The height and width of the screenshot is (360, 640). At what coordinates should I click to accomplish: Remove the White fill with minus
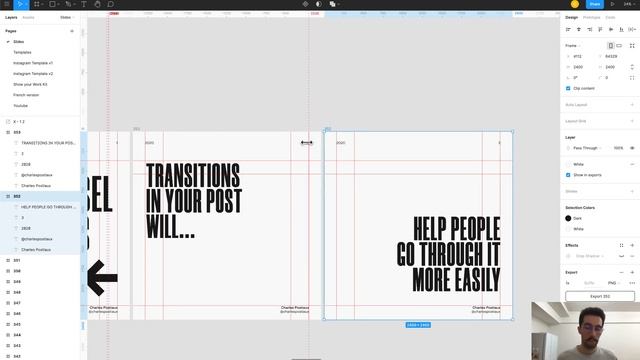[x=632, y=164]
